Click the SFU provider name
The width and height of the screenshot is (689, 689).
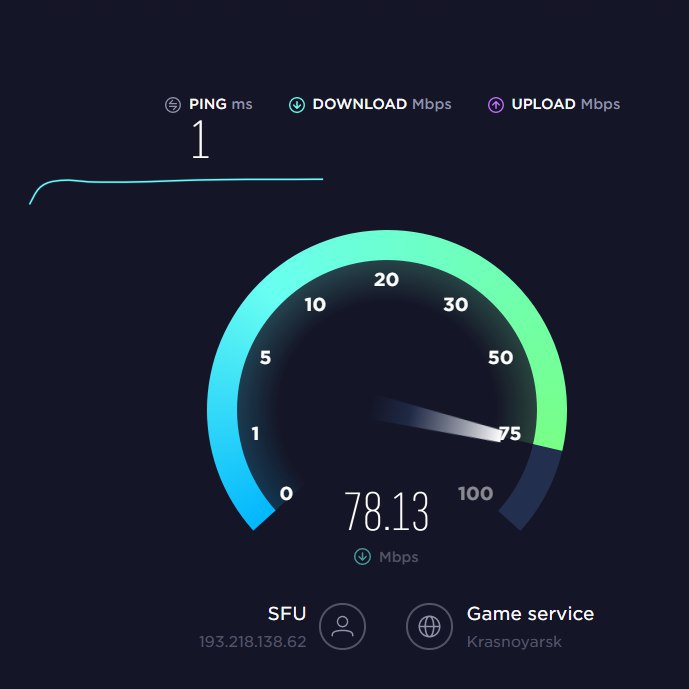286,613
